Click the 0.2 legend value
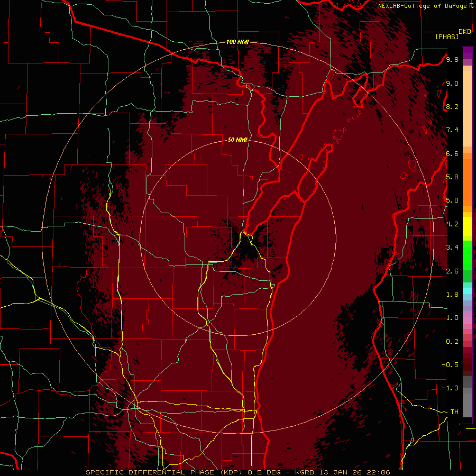 point(452,342)
